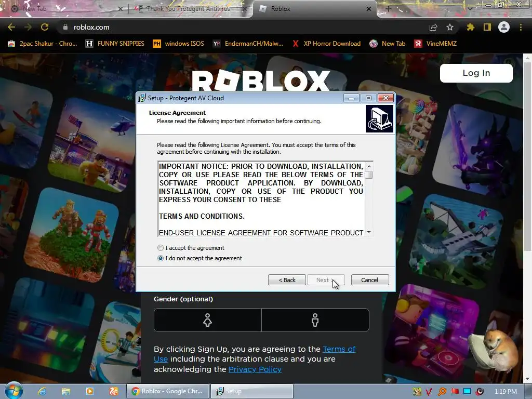Go back using the browser back arrow

coord(11,27)
